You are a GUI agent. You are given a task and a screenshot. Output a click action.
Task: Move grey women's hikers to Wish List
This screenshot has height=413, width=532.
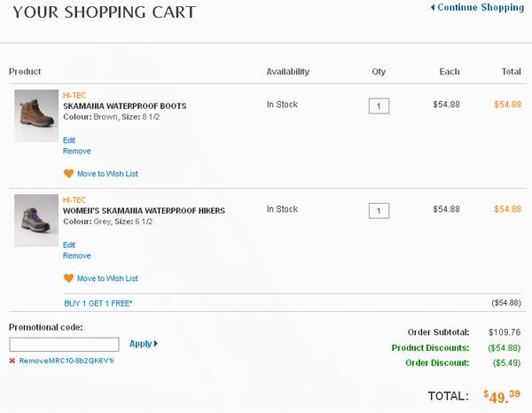107,278
